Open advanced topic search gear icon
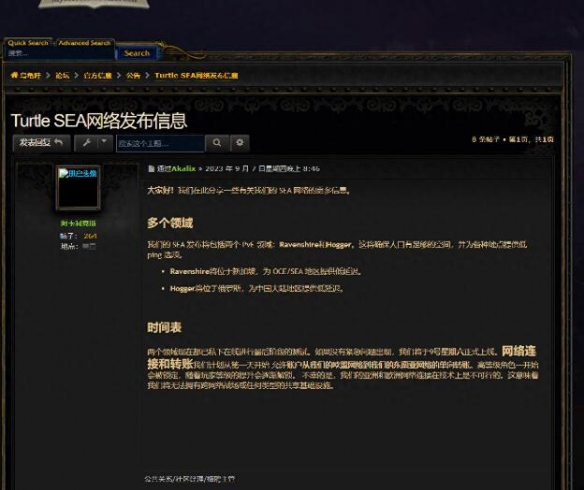The height and width of the screenshot is (490, 584). (239, 143)
